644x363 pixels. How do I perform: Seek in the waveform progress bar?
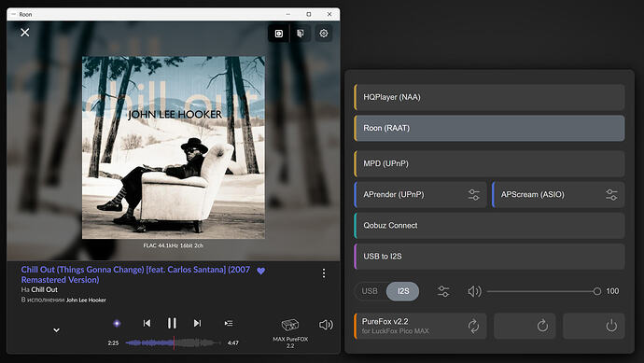(x=173, y=342)
